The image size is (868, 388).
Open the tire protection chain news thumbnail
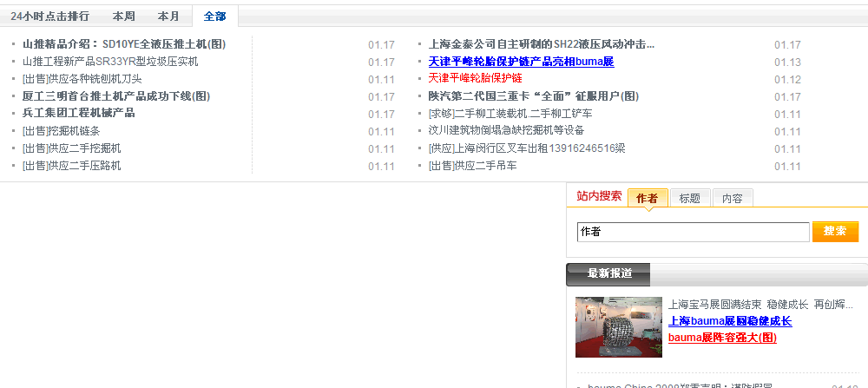point(619,327)
